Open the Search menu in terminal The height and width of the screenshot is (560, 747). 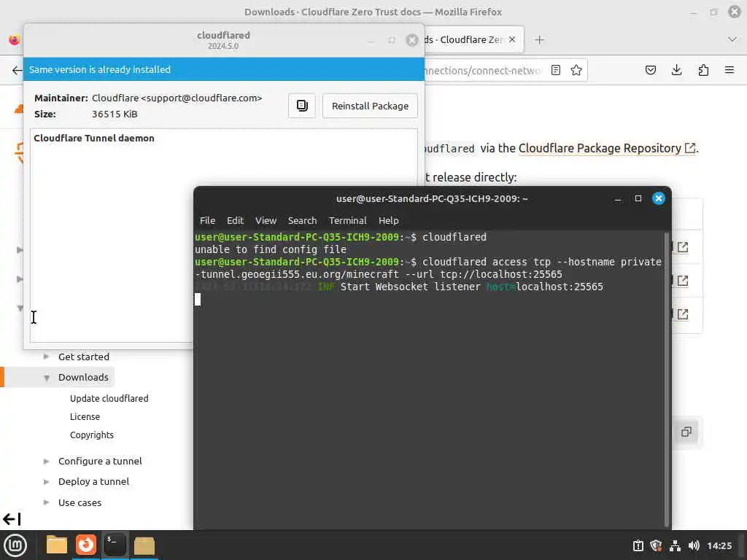tap(302, 220)
